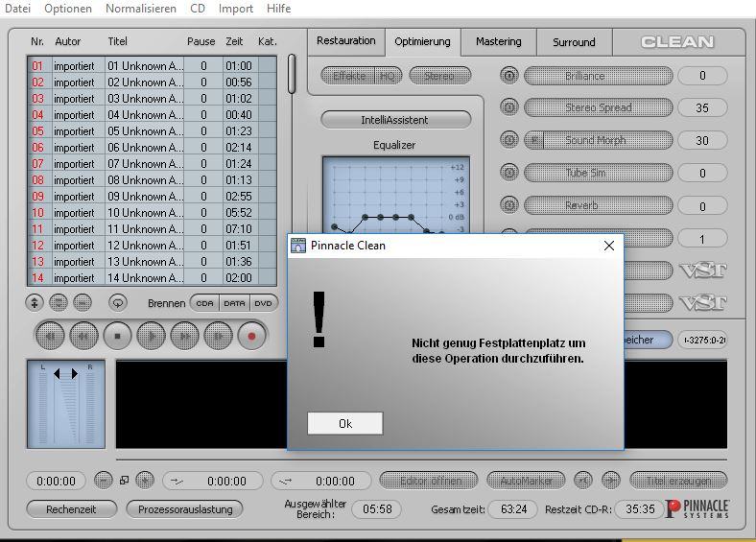Close the Pinnacle Clean error dialog
The image size is (756, 542).
(609, 246)
